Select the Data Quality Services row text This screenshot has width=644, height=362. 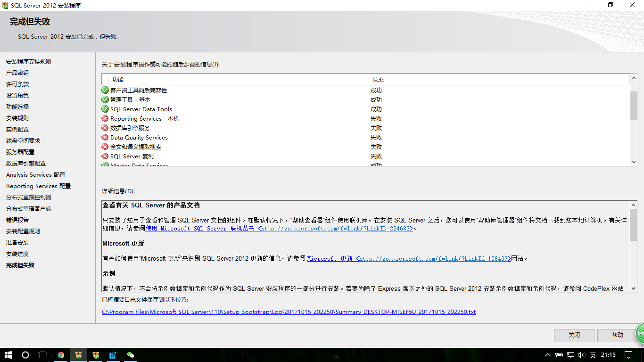point(139,137)
